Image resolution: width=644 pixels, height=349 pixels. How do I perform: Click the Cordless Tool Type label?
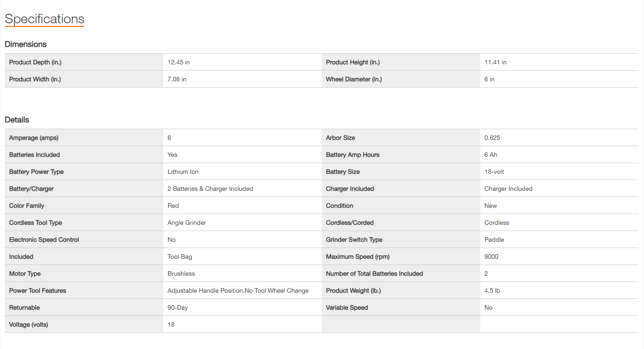pos(36,223)
